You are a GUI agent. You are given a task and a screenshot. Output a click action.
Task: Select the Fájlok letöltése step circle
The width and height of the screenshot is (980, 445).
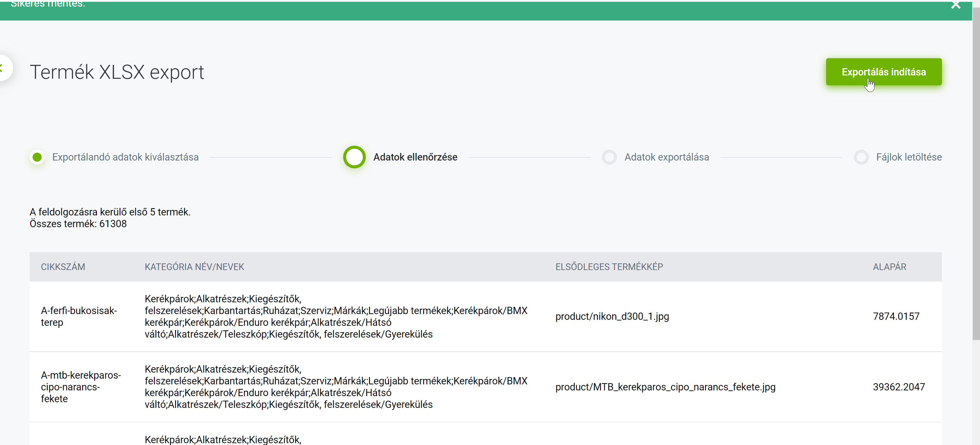[x=861, y=157]
